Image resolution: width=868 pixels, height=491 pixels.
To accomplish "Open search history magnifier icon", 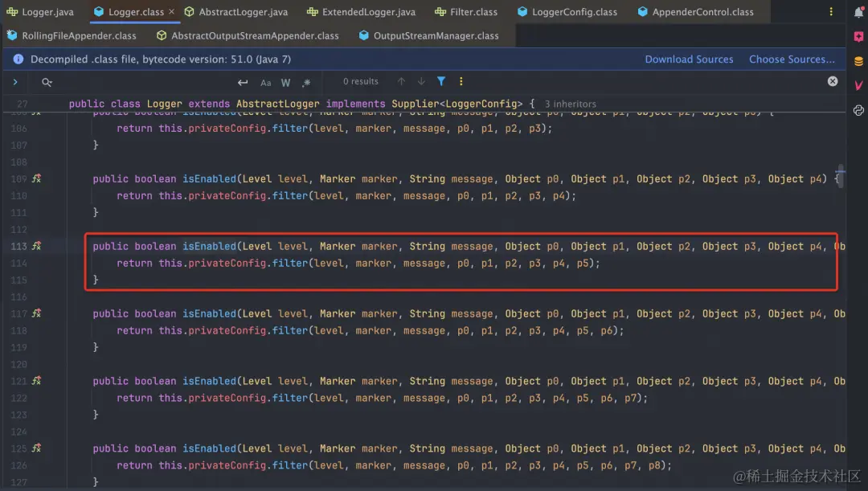I will 47,82.
